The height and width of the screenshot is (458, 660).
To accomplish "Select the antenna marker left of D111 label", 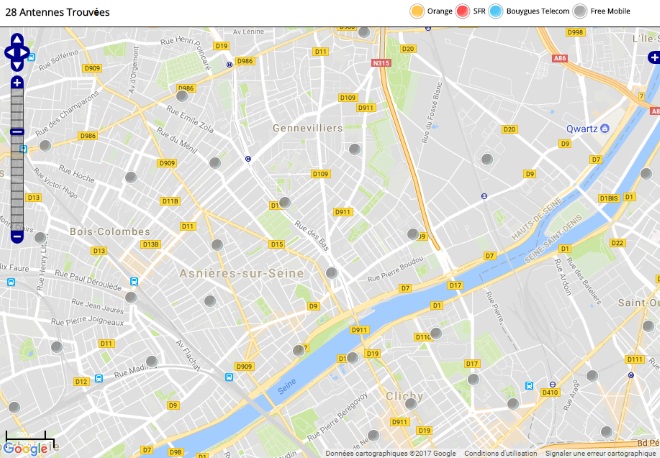I will tap(592, 375).
